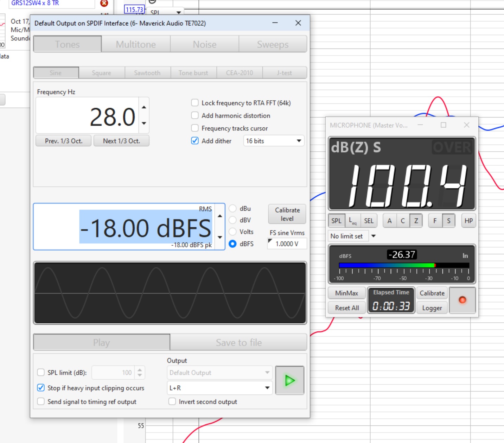Click red X delete icon next to GRS12SW4 measurement

(x=104, y=3)
